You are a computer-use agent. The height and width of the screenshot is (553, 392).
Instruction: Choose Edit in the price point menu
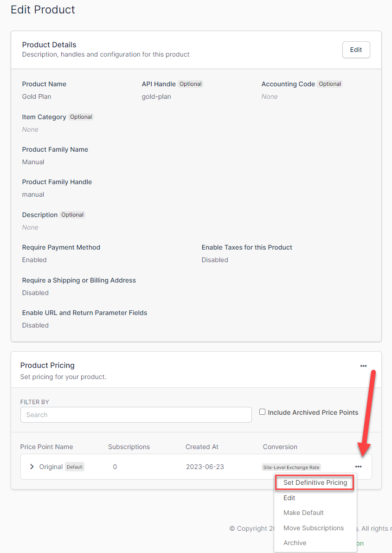coord(289,498)
